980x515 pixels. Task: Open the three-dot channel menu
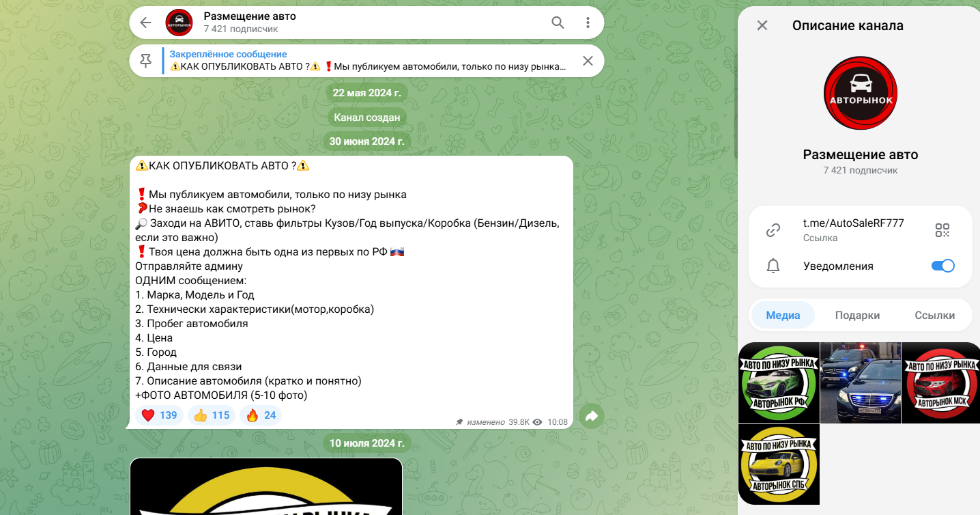(588, 23)
